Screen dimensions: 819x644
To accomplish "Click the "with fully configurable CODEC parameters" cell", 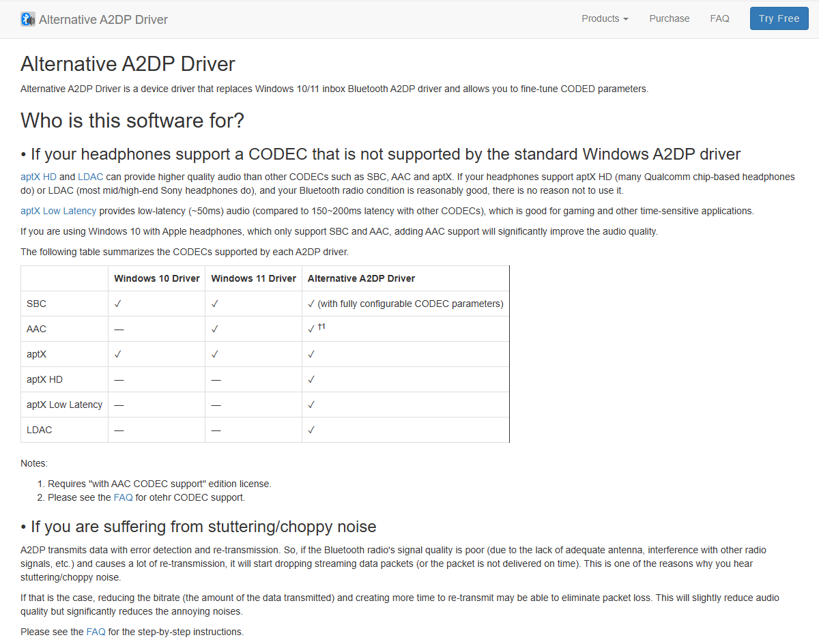I will coord(405,304).
